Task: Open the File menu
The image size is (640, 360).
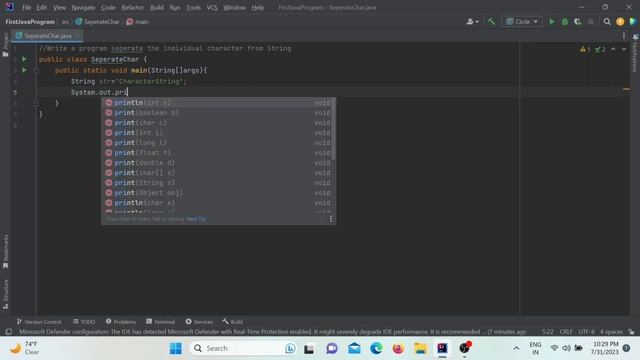Action: (x=27, y=7)
